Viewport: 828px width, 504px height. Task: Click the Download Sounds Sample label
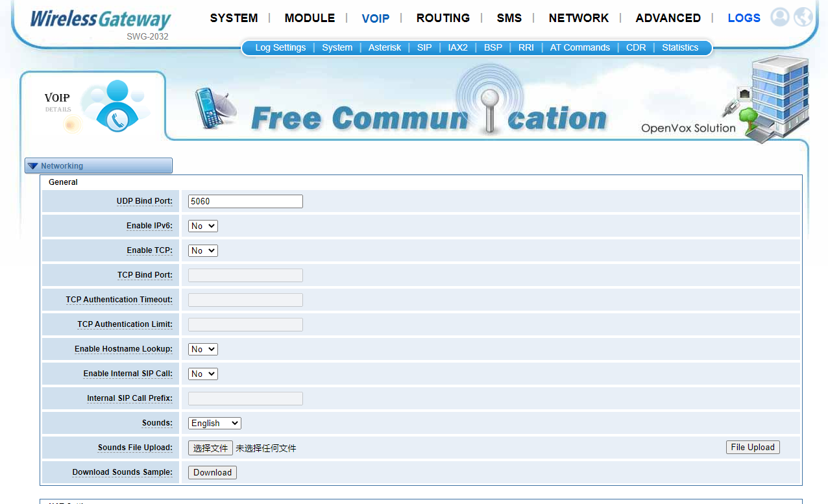(x=123, y=472)
